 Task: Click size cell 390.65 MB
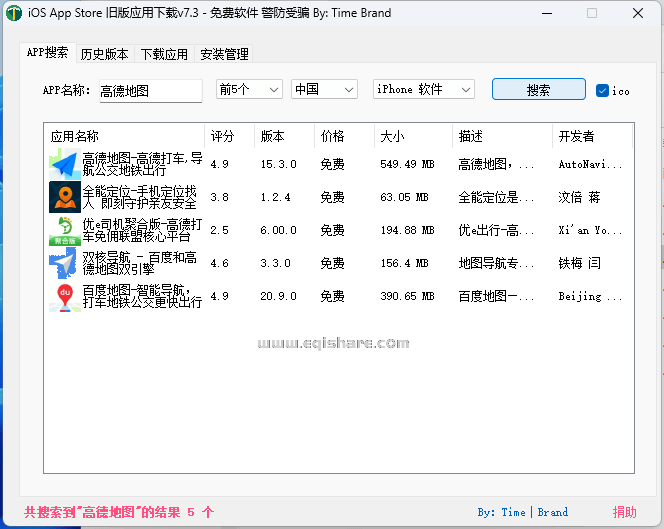click(407, 296)
